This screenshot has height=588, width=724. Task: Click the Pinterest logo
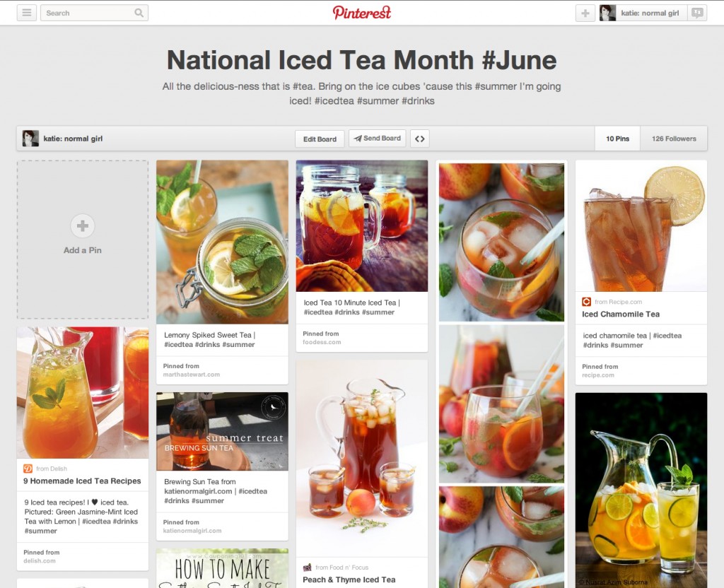(362, 13)
